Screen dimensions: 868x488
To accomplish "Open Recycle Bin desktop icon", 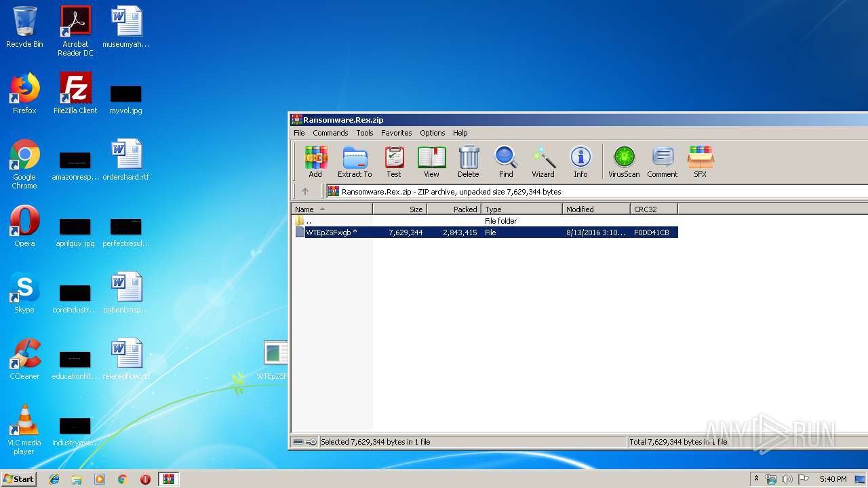I will [24, 28].
